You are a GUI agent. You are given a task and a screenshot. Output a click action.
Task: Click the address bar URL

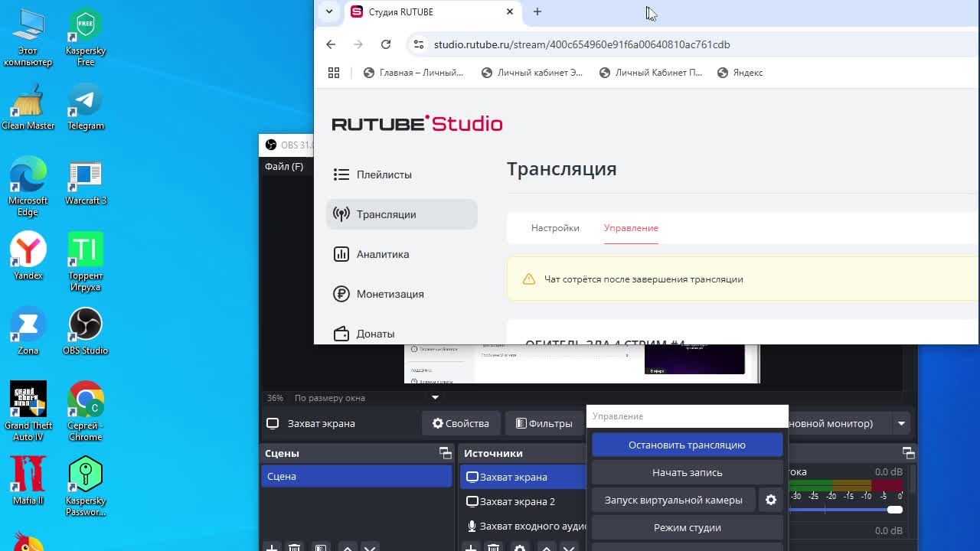click(582, 44)
